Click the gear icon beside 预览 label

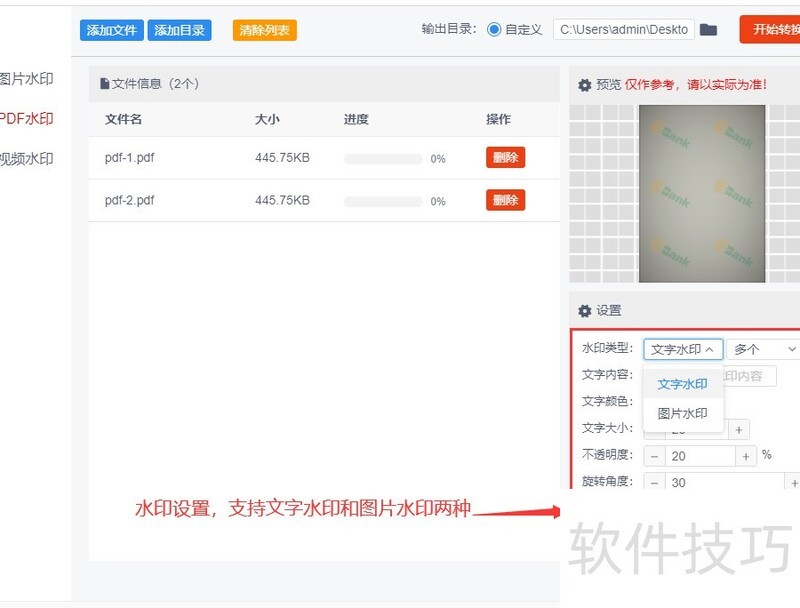(585, 85)
